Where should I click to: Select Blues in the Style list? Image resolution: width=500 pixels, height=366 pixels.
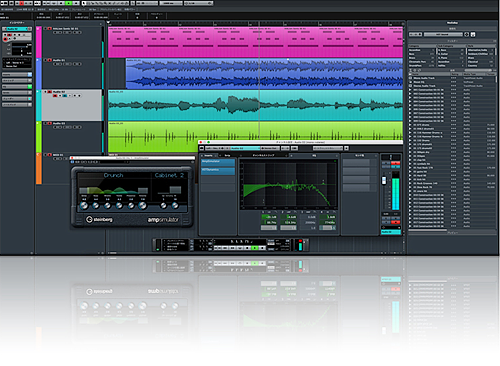tap(480, 58)
